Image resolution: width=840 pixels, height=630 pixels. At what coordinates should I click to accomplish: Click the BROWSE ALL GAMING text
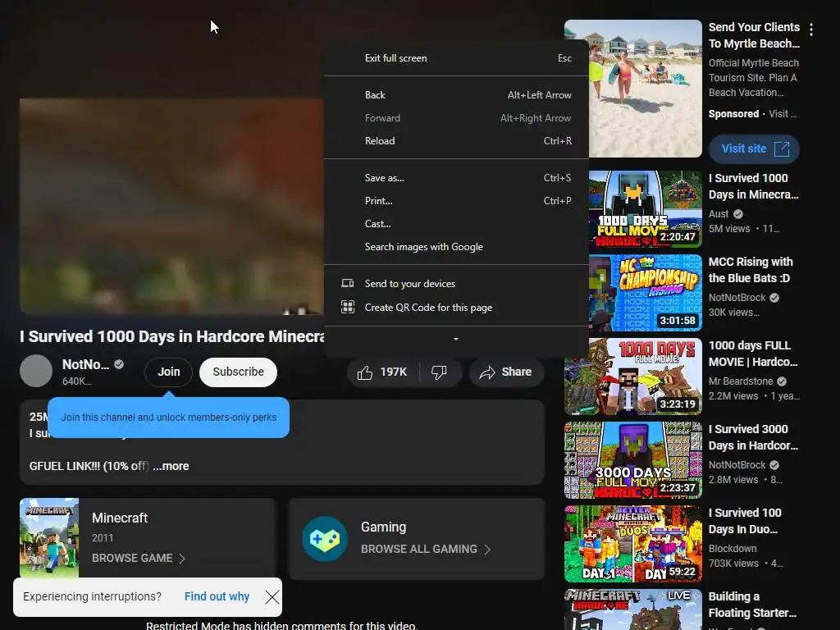coord(419,549)
